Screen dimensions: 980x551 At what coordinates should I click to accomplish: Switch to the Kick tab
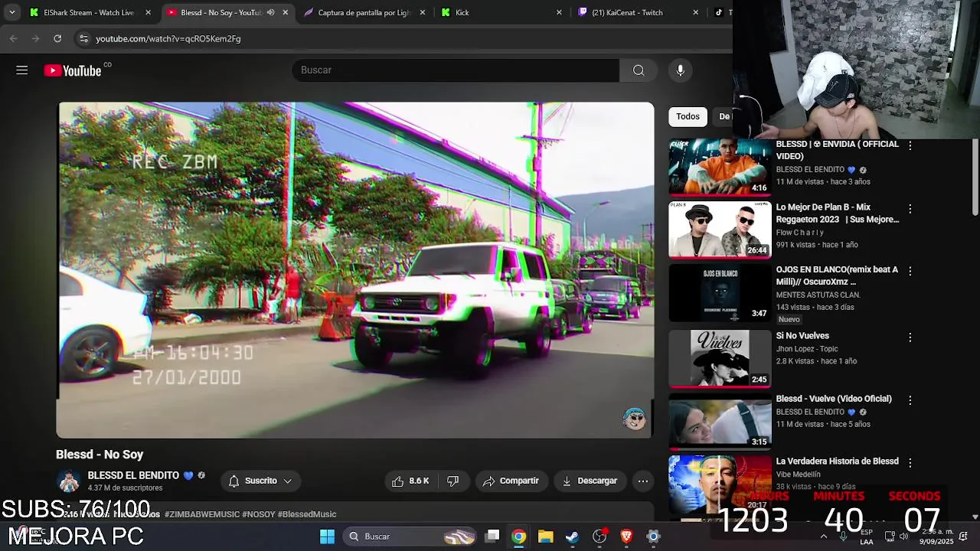[x=501, y=12]
